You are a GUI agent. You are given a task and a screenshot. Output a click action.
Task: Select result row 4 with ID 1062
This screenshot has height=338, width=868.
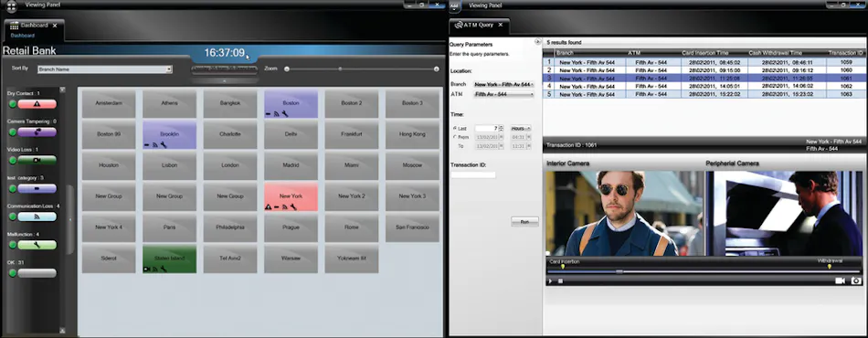click(x=705, y=86)
